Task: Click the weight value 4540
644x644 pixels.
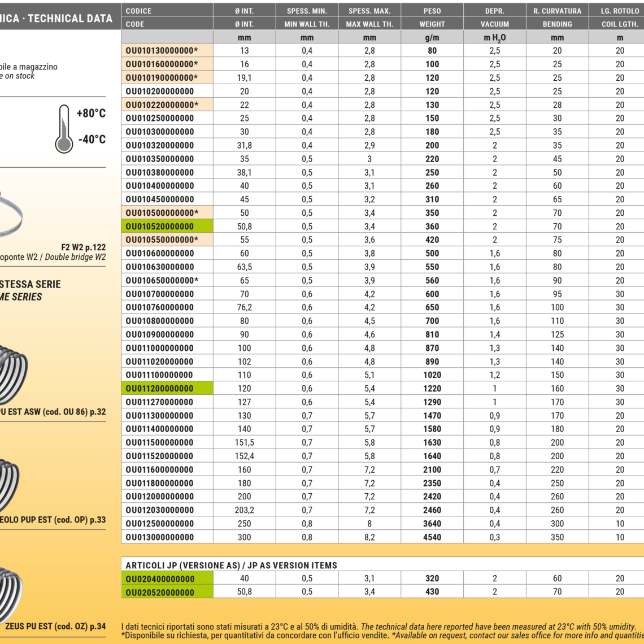Action: [x=432, y=537]
